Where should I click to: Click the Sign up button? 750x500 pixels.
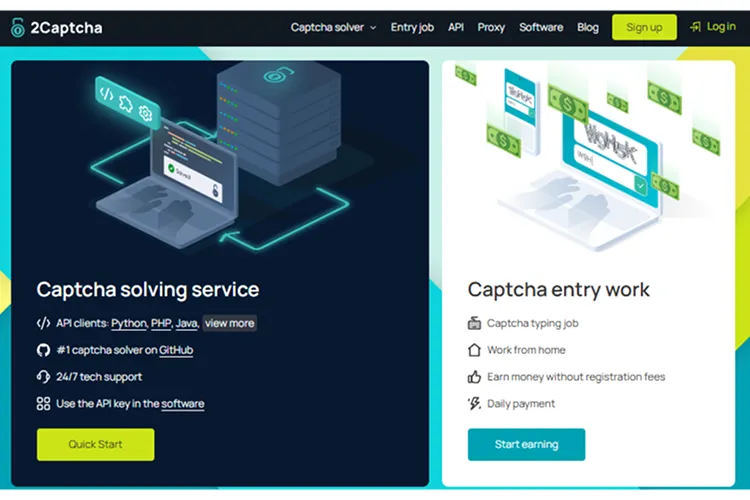tap(644, 27)
